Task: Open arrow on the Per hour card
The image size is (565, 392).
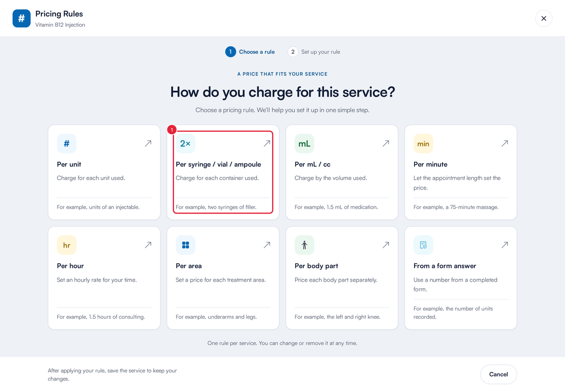Action: point(148,245)
